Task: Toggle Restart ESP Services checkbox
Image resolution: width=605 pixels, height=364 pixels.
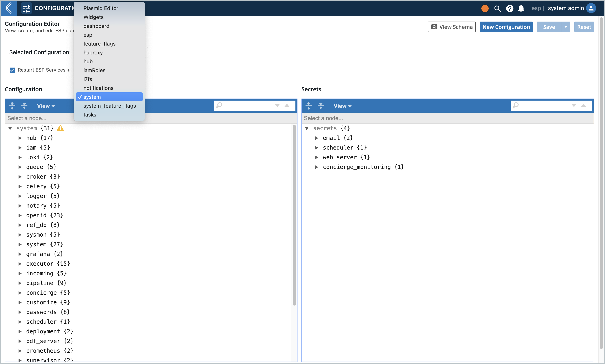Action: [x=12, y=70]
